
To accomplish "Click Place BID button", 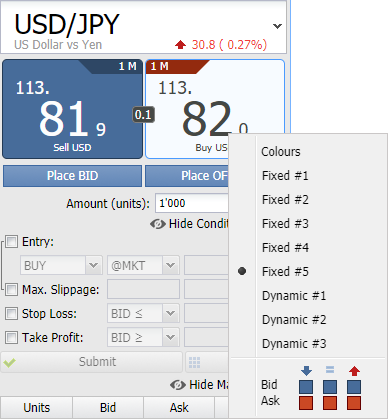I will coord(72,176).
